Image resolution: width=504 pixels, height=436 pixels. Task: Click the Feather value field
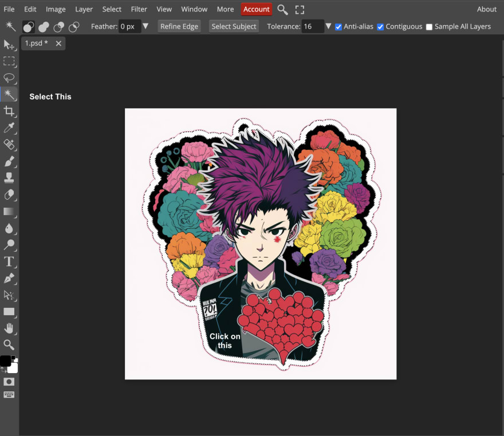tap(129, 26)
